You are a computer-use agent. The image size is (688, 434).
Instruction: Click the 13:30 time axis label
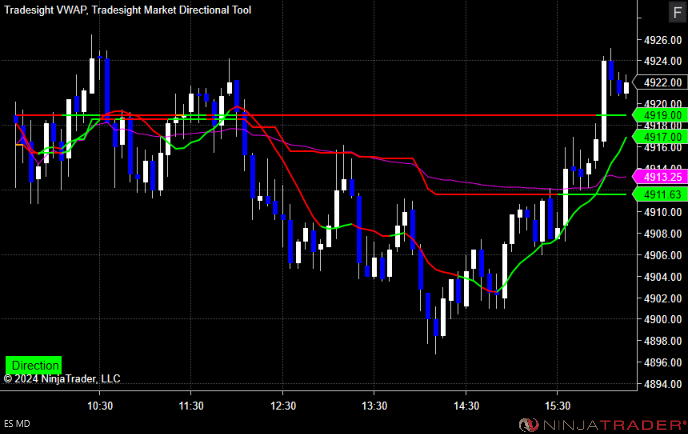(x=374, y=406)
